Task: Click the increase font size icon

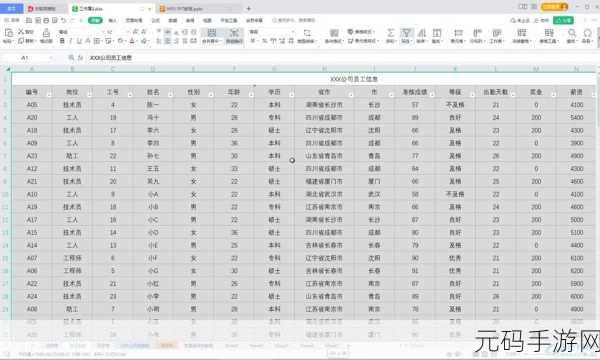Action: point(135,32)
